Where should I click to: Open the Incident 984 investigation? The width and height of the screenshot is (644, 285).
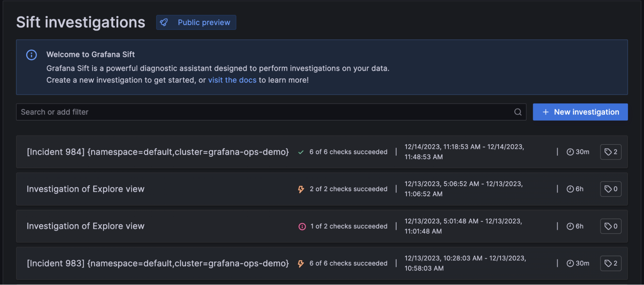(158, 152)
